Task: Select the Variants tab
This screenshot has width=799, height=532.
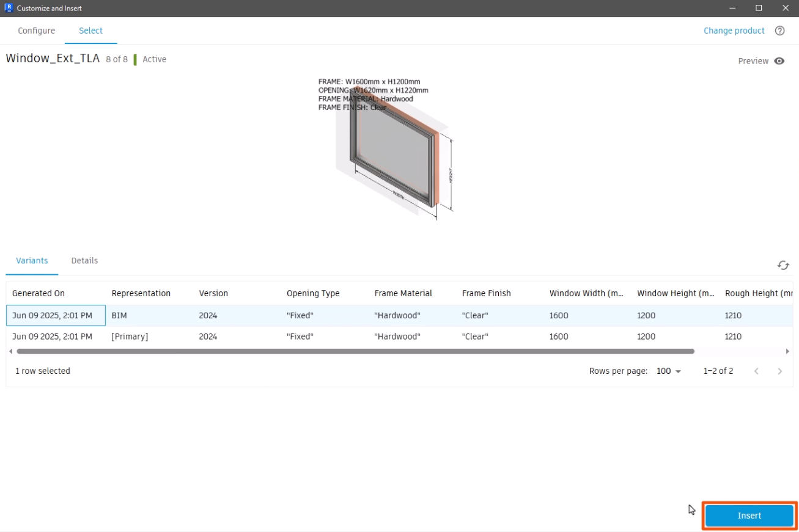Action: [32, 261]
